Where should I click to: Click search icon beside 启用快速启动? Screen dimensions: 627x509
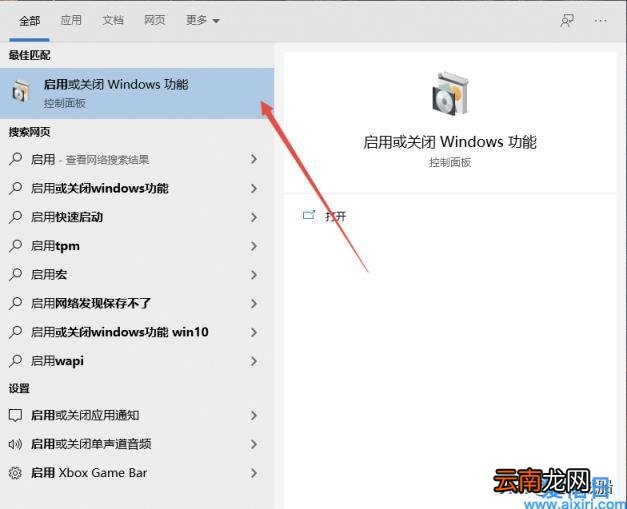[x=15, y=217]
